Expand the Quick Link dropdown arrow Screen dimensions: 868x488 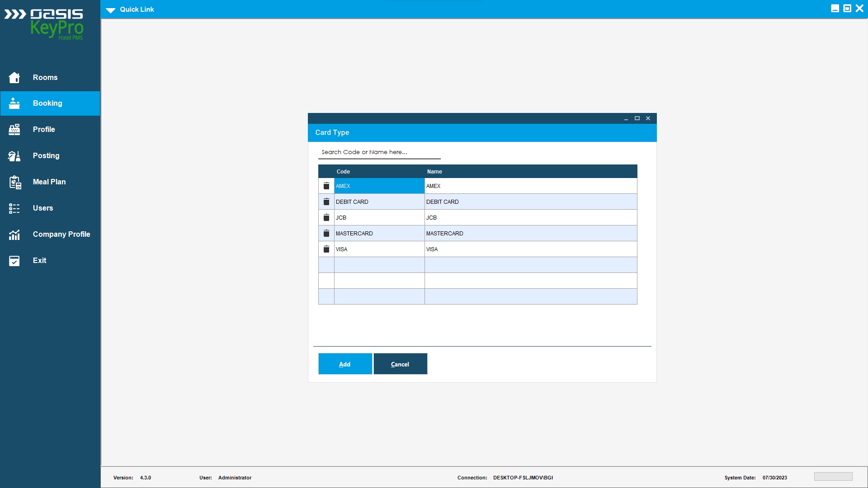coord(111,10)
